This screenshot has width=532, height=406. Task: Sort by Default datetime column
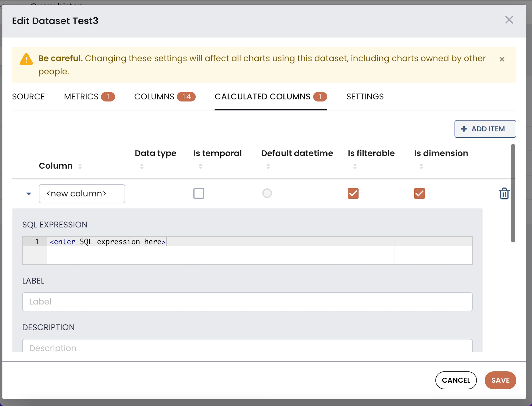pos(268,166)
